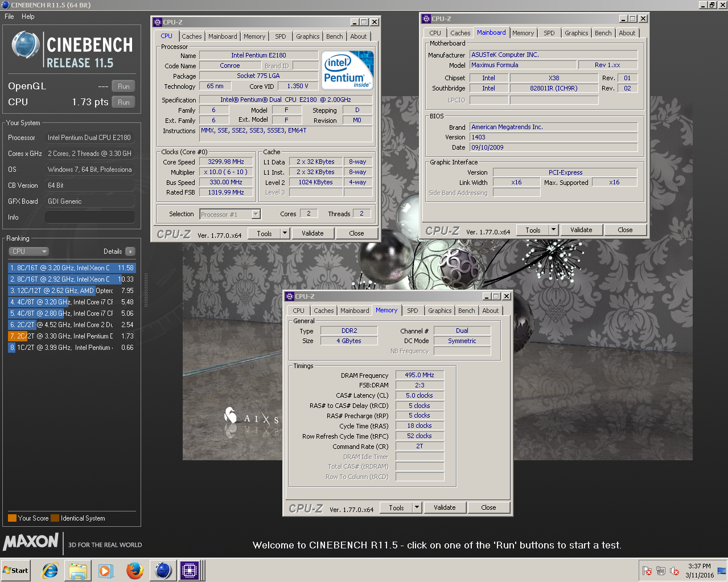
Task: Switch to SPD tab in CPU window
Action: pyautogui.click(x=281, y=36)
